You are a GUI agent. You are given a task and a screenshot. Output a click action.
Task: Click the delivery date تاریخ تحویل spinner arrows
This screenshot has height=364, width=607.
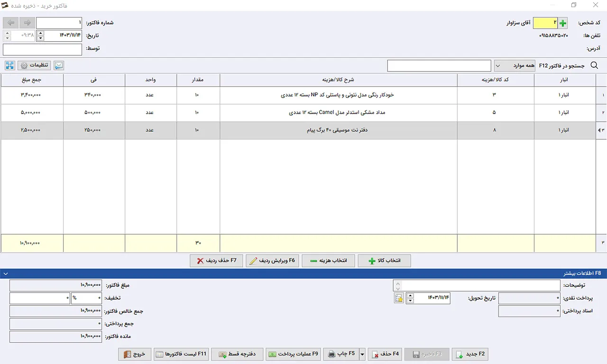tap(410, 298)
